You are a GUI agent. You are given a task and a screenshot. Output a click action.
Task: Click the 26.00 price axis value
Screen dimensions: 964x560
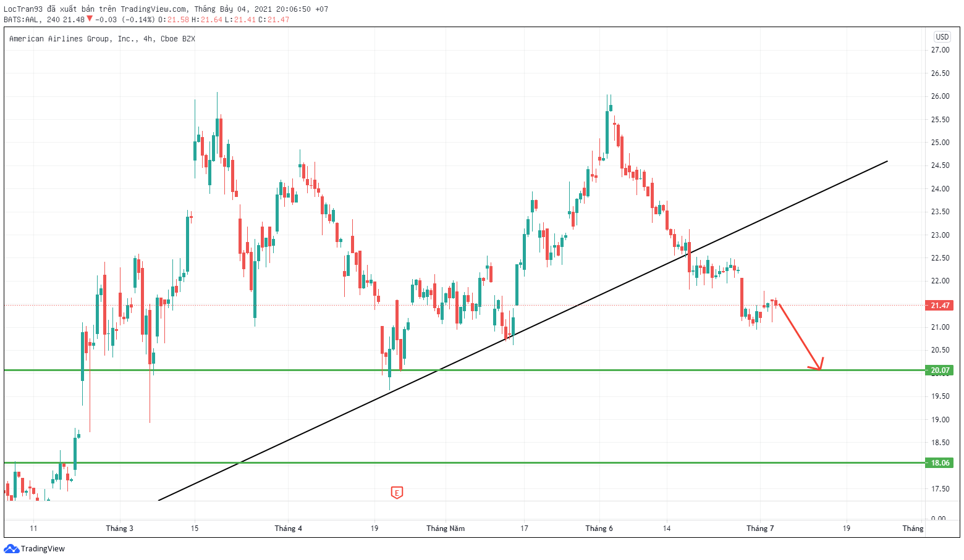[x=940, y=96]
